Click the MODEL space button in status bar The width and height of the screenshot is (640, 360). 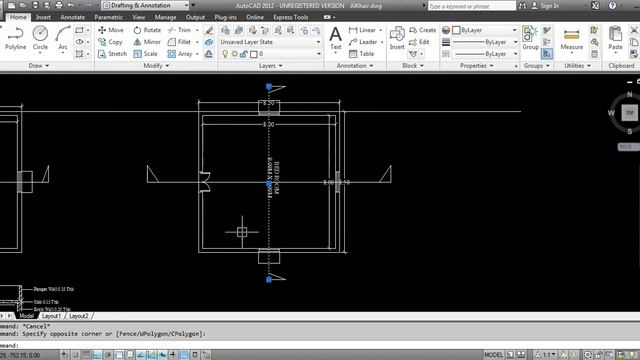[493, 355]
